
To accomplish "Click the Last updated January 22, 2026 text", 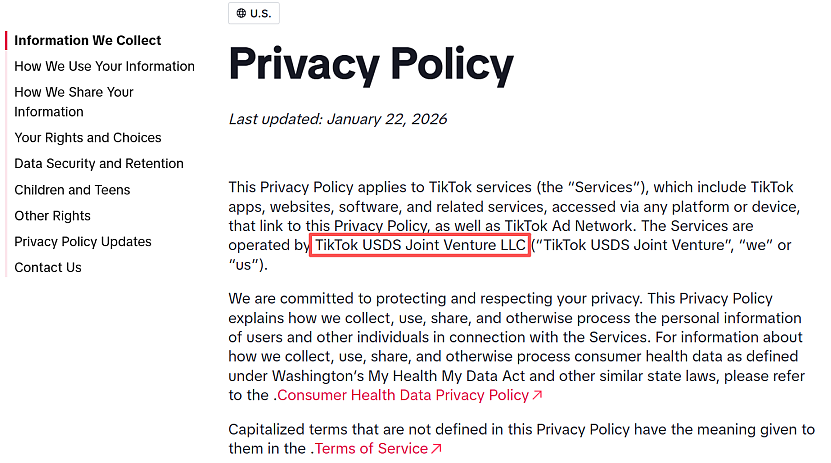I will [x=338, y=119].
